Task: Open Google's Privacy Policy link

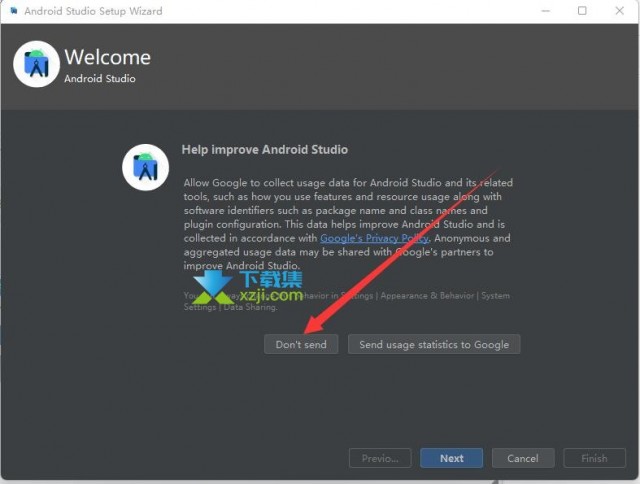Action: (x=374, y=238)
